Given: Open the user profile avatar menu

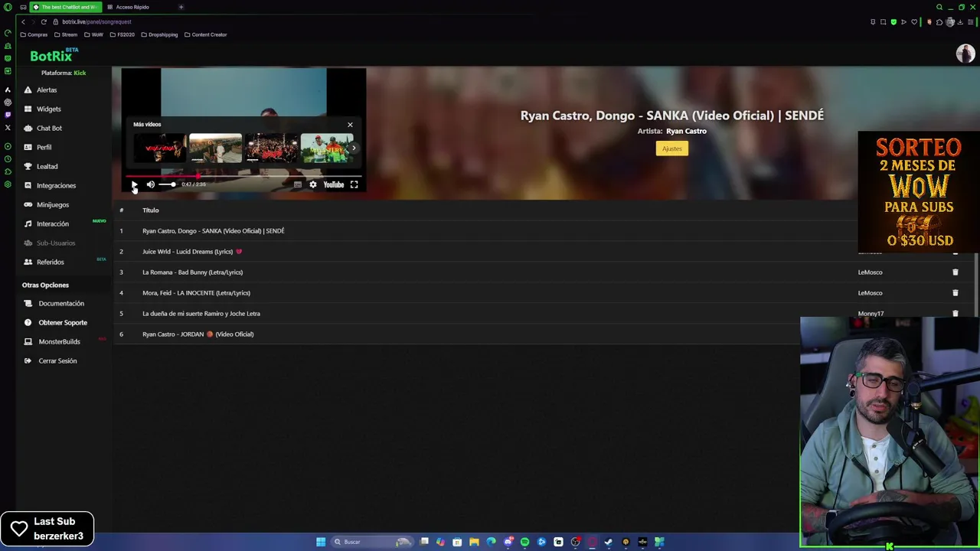Looking at the screenshot, I should pyautogui.click(x=965, y=53).
